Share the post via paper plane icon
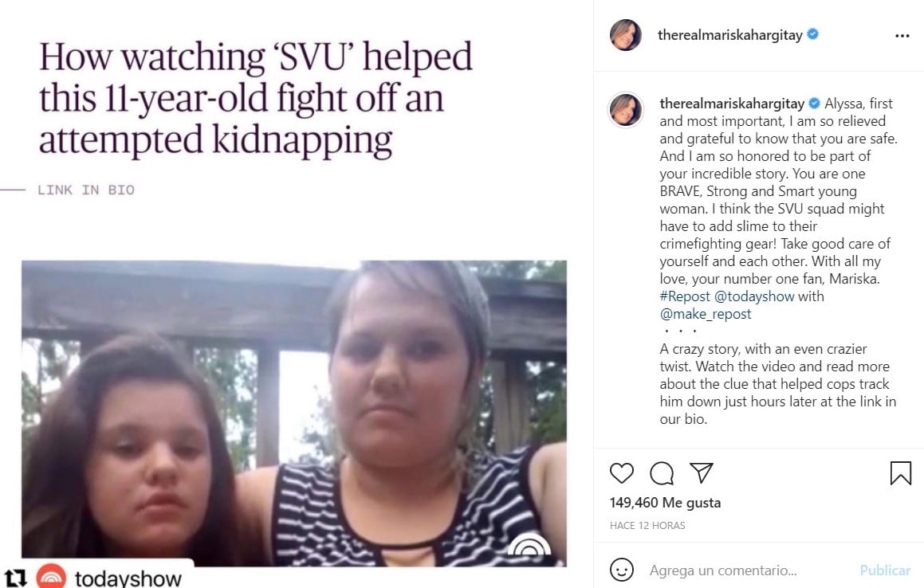Viewport: 924px width, 588px height. pos(702,472)
